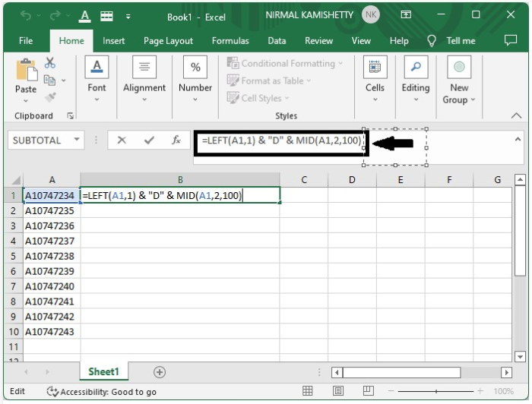Screen dimensions: 532x404
Task: Open the Review tab
Action: (318, 41)
